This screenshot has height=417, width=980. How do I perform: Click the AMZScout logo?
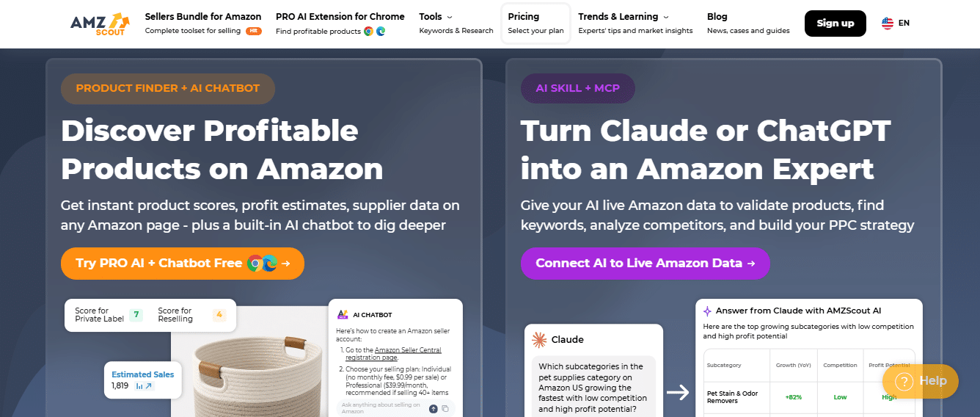point(100,23)
